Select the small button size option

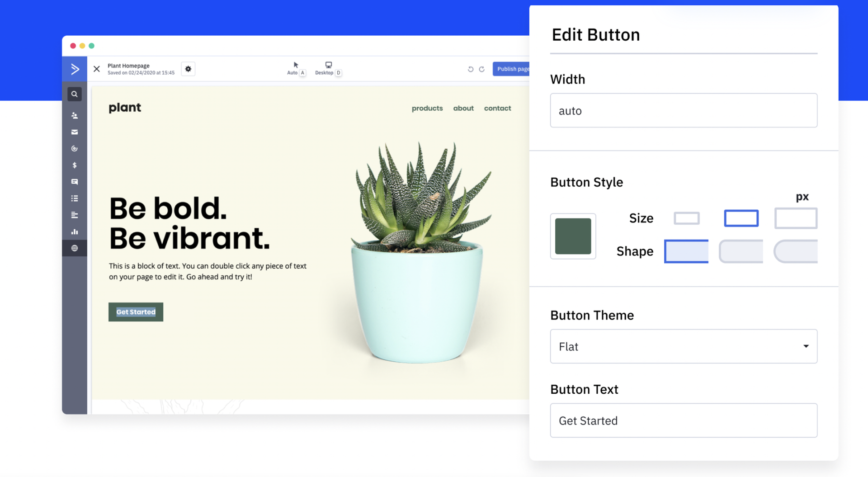pos(686,218)
